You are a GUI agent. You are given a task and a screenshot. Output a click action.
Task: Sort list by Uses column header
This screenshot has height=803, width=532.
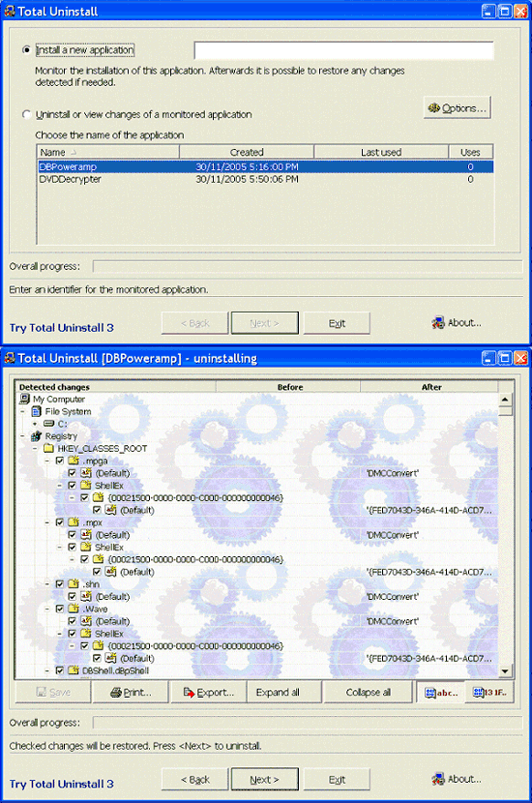[x=470, y=152]
